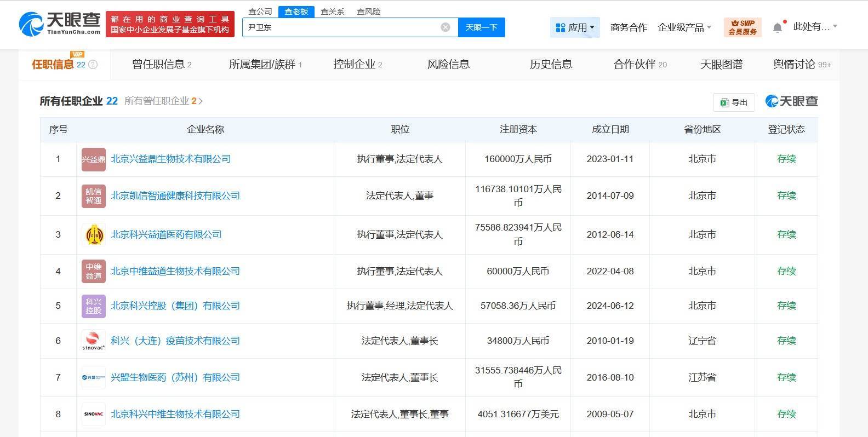
Task: Open 北京科兴中维生物技术有限公司 link
Action: [175, 415]
